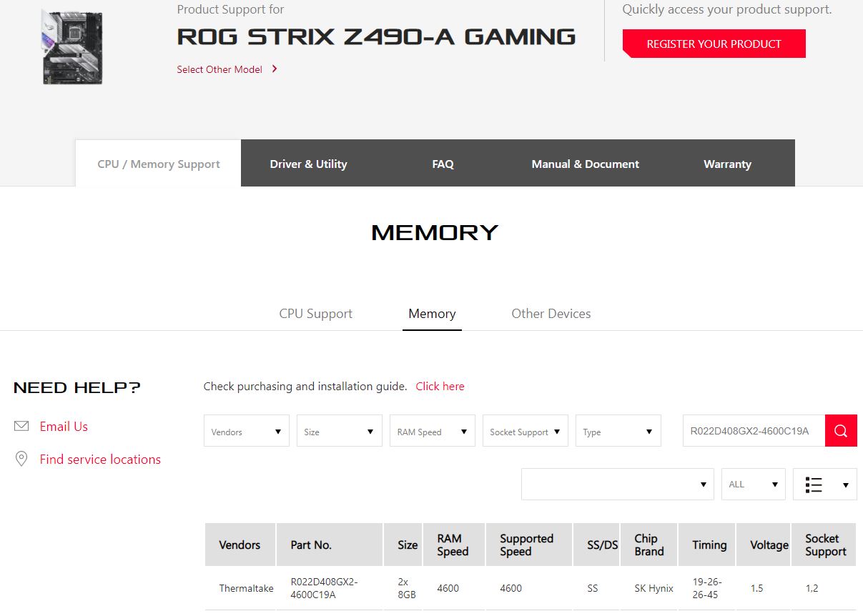Viewport: 863px width, 616px height.
Task: Click Select Other Model link
Action: click(220, 69)
